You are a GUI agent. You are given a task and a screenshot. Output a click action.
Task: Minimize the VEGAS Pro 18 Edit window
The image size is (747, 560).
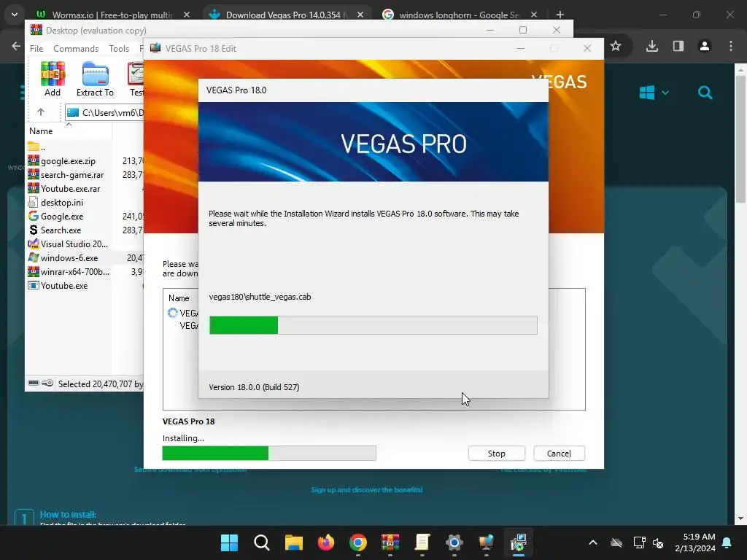[x=521, y=49]
